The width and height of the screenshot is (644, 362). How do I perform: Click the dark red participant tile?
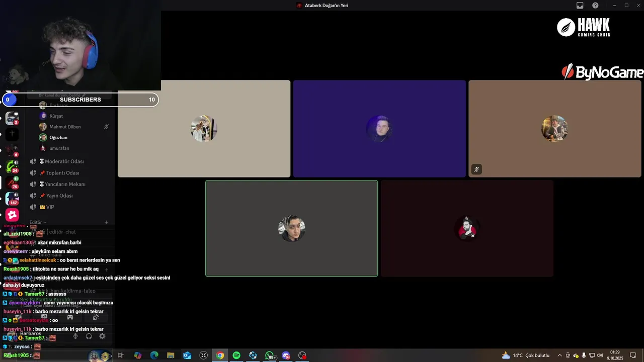[x=467, y=228]
